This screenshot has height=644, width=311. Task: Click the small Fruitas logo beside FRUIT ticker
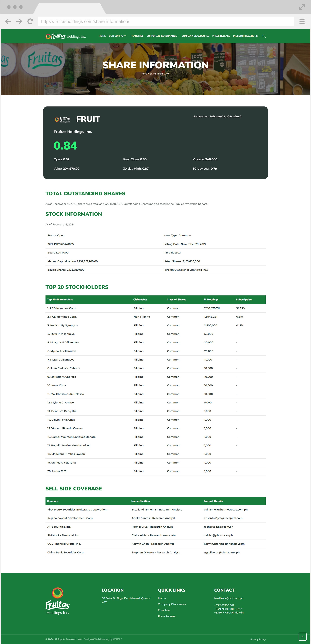coord(63,120)
